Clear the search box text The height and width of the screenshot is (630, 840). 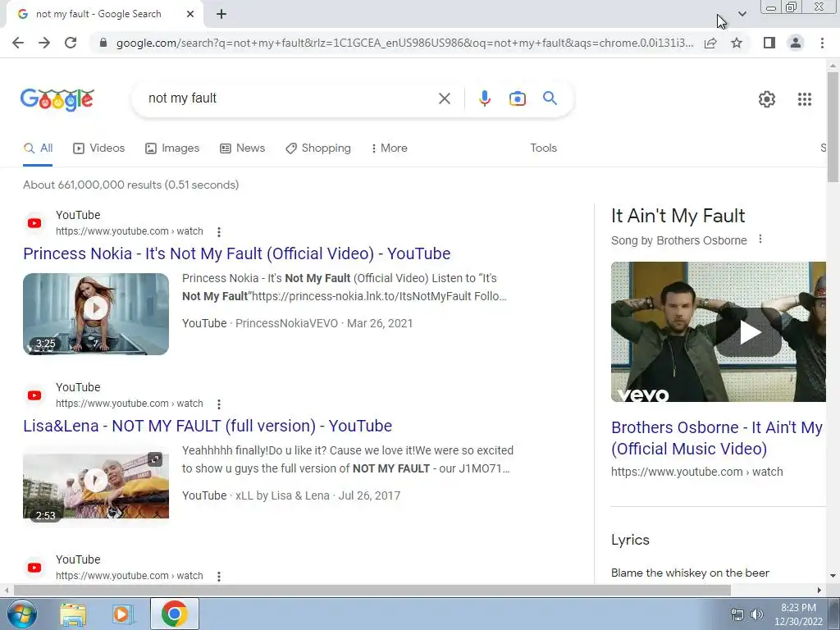[444, 98]
